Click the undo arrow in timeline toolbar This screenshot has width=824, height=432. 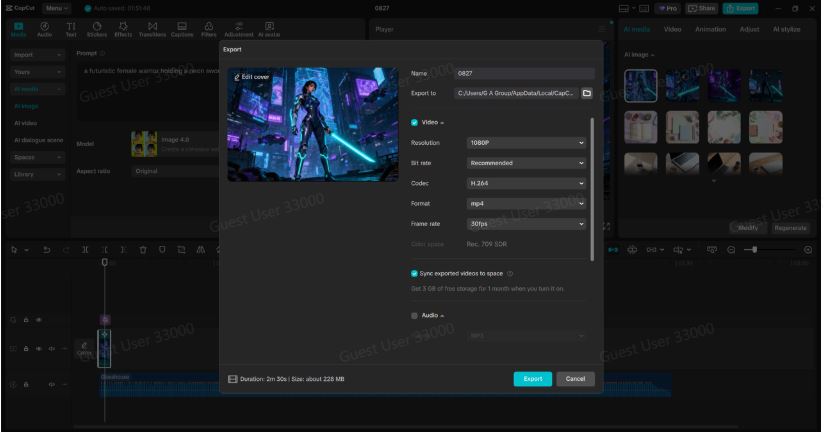[45, 249]
